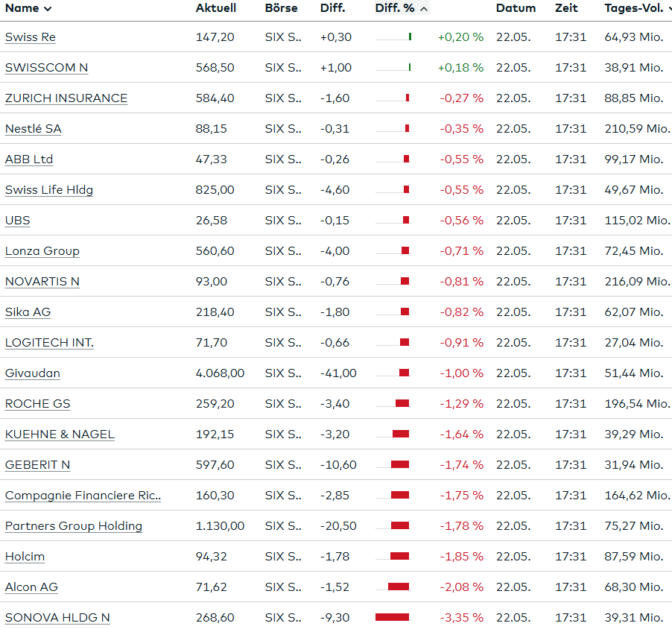The height and width of the screenshot is (629, 672).
Task: Click the 47,33 price of ABB Ltd
Action: tap(212, 159)
